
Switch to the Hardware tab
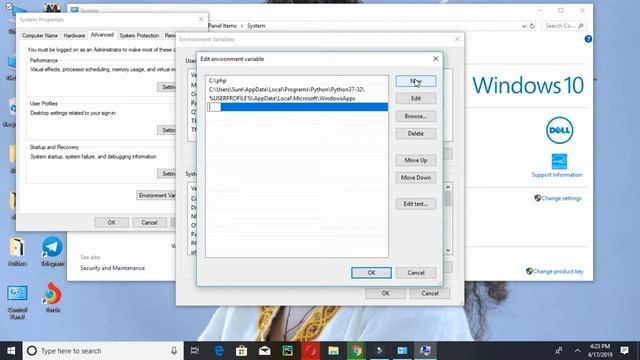[74, 36]
